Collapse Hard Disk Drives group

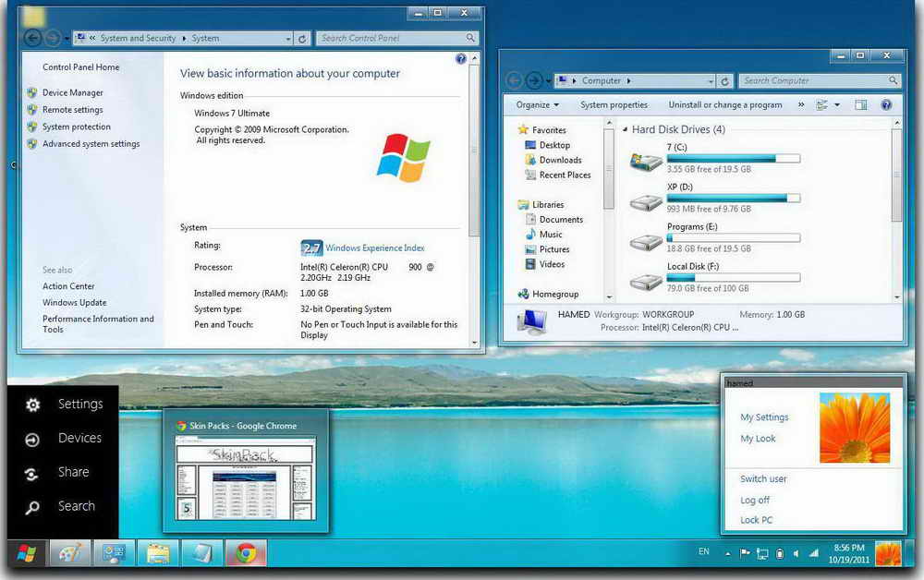coord(625,129)
